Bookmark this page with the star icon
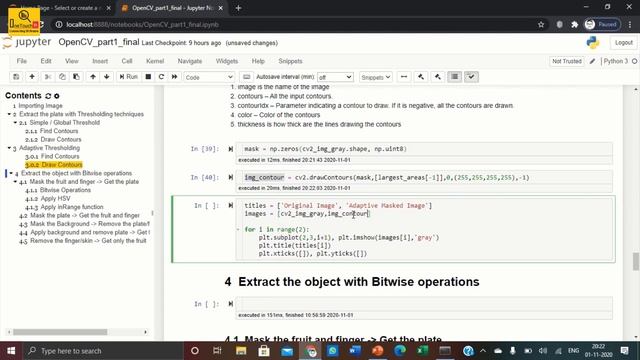Screen dimensions: 640x360 [x=541, y=24]
